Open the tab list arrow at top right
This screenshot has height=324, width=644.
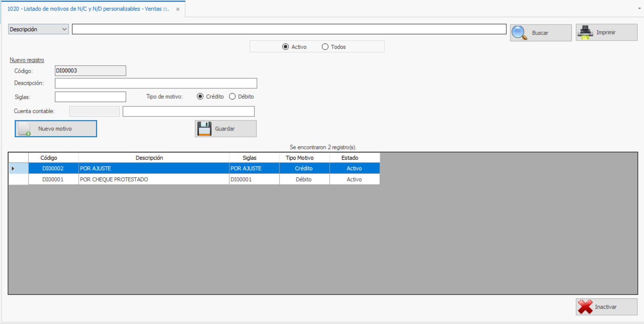point(639,8)
